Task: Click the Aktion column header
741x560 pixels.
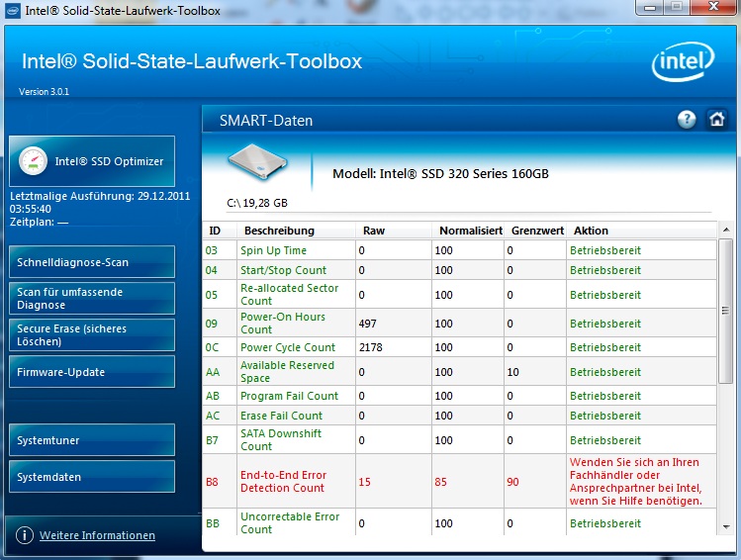Action: (591, 231)
